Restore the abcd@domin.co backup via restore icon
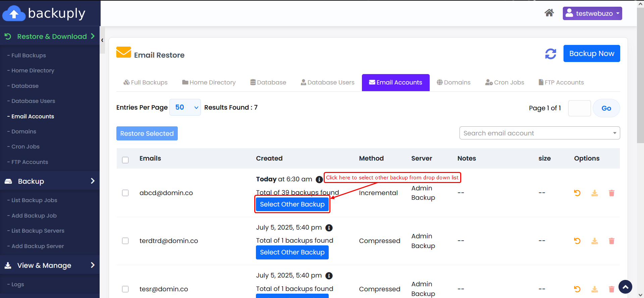 pos(577,193)
